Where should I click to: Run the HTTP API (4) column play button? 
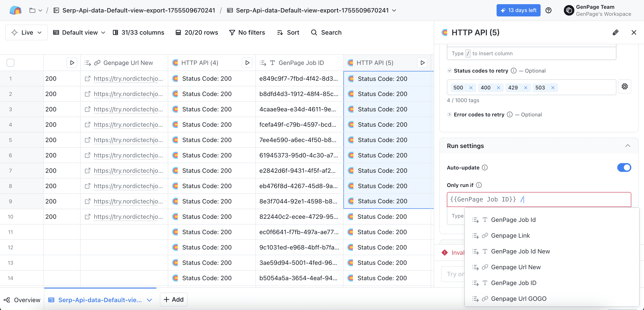pos(247,62)
